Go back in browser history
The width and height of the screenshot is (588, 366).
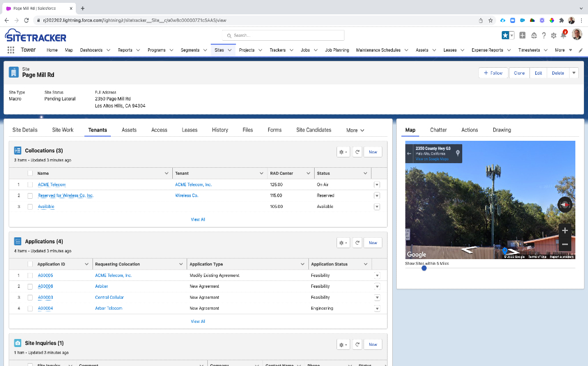(7, 20)
